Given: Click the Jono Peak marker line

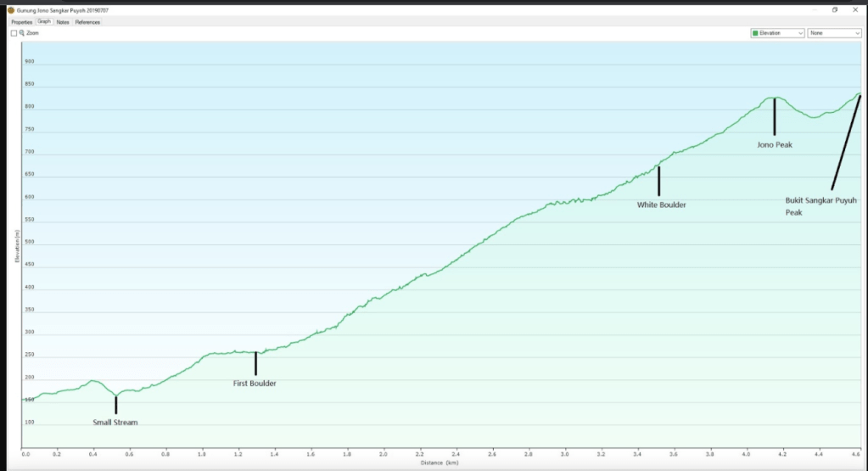Looking at the screenshot, I should pos(774,116).
